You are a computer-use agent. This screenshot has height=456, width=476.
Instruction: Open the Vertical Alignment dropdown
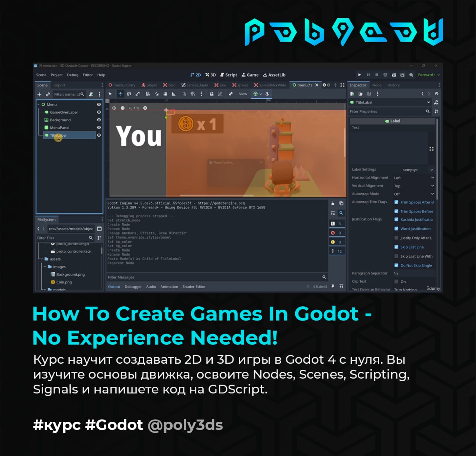pyautogui.click(x=414, y=186)
